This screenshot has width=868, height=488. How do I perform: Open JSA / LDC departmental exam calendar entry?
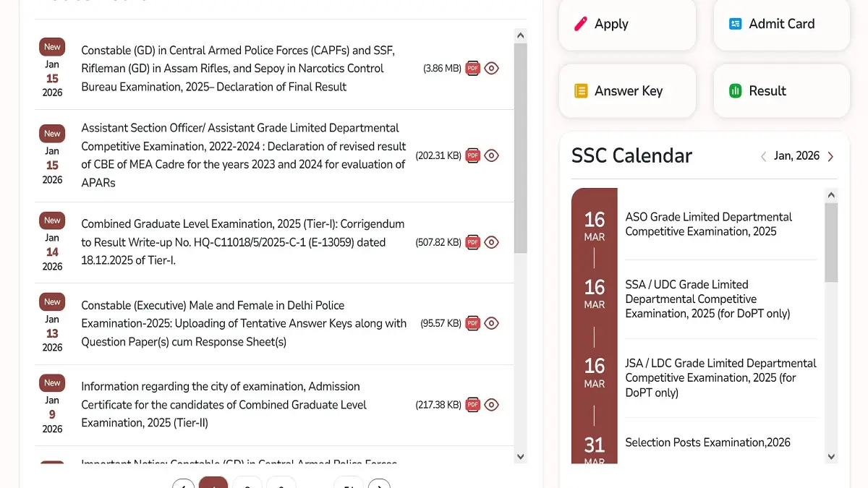[x=720, y=377]
